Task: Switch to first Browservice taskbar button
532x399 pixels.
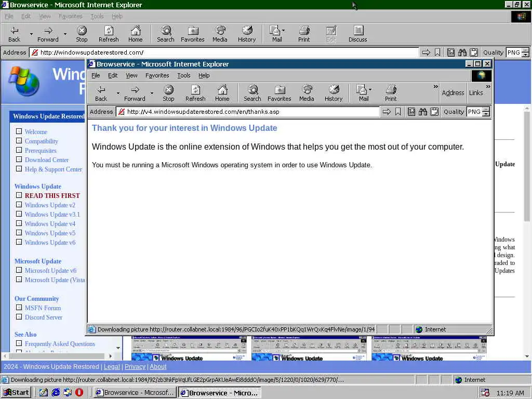Action: click(135, 393)
